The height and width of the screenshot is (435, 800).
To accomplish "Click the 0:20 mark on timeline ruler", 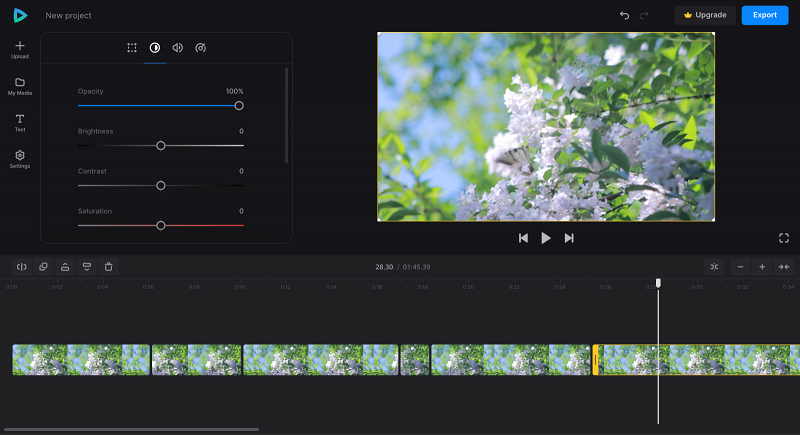I will pos(468,287).
